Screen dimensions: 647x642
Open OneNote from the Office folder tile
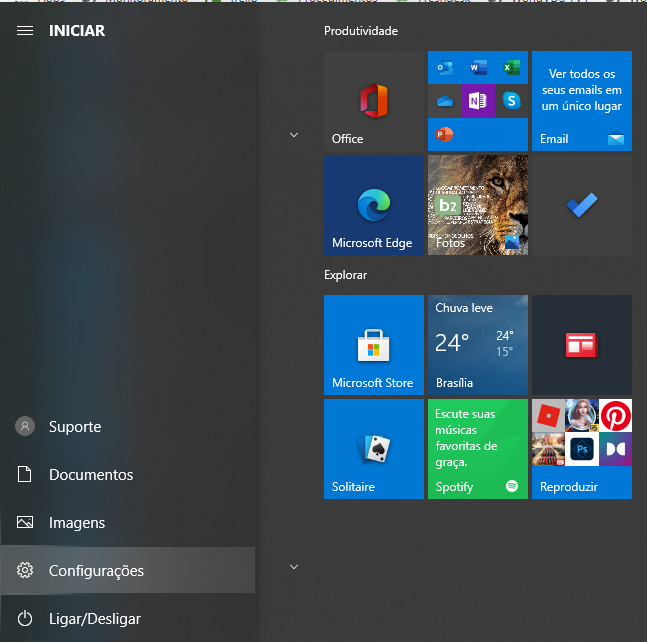click(478, 101)
